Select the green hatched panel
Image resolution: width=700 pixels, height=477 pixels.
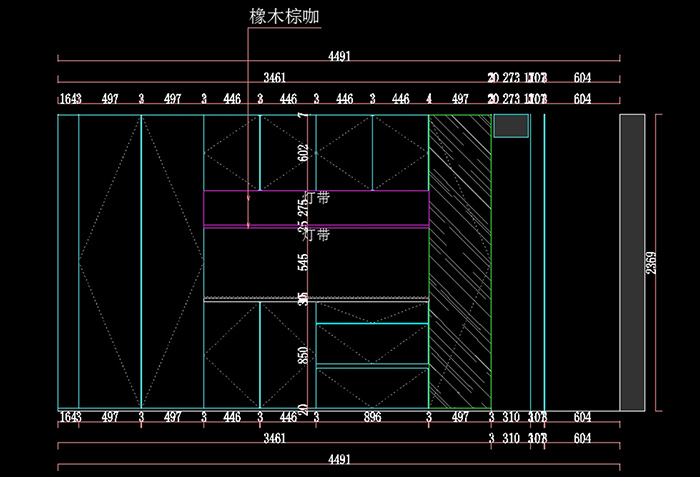pos(460,261)
